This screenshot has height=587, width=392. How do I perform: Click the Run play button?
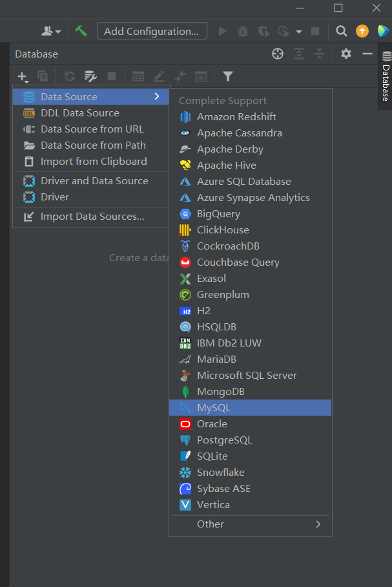point(223,31)
